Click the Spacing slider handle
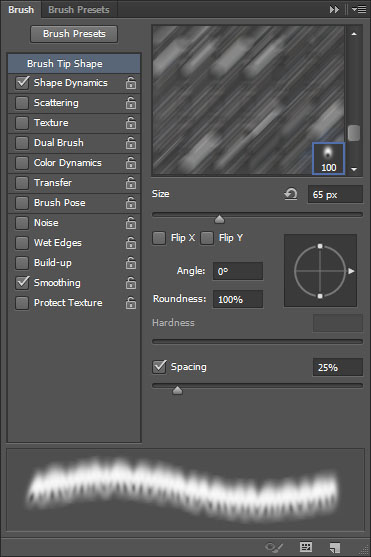The height and width of the screenshot is (557, 371). (177, 391)
